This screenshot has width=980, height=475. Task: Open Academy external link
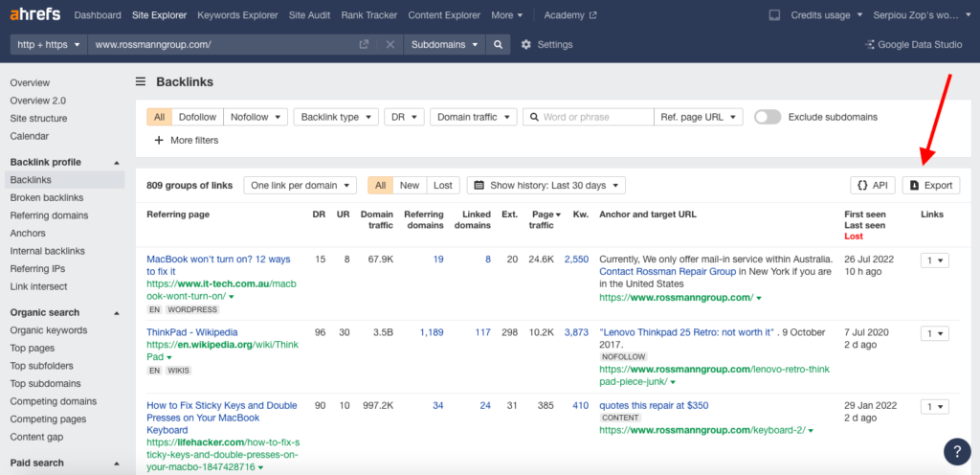[570, 15]
